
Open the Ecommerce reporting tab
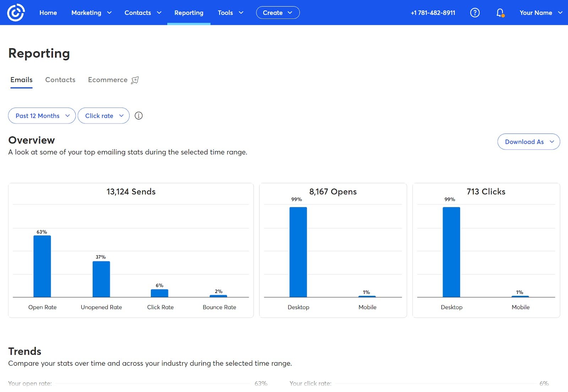coord(108,80)
